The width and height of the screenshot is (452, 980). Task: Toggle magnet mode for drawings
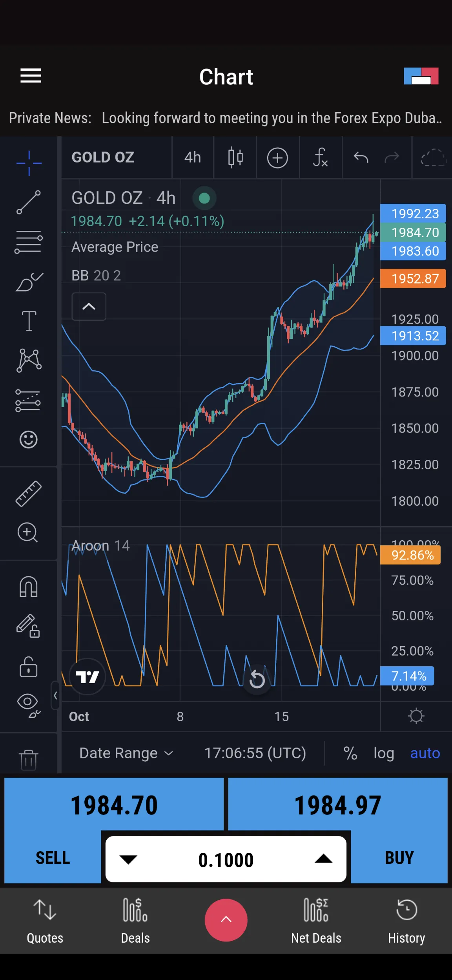29,587
